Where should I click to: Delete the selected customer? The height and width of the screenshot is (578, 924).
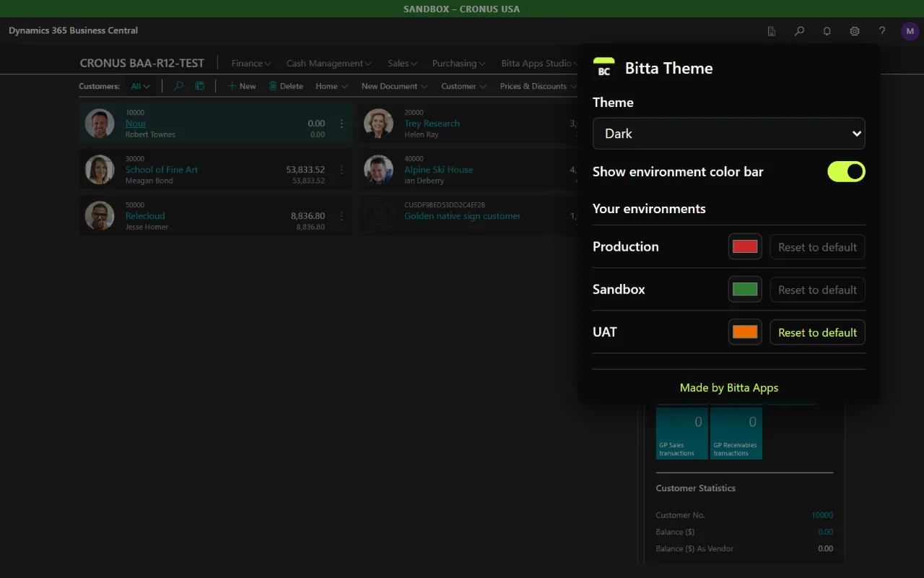(286, 86)
